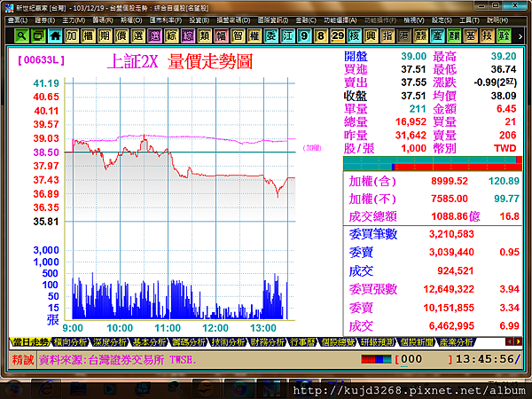This screenshot has height=399, width=532.
Task: Click the stock code [00633L]
Action: pos(41,60)
